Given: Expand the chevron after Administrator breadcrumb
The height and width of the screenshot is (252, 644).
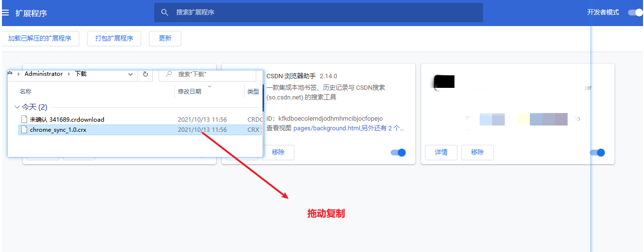Looking at the screenshot, I should (x=69, y=74).
